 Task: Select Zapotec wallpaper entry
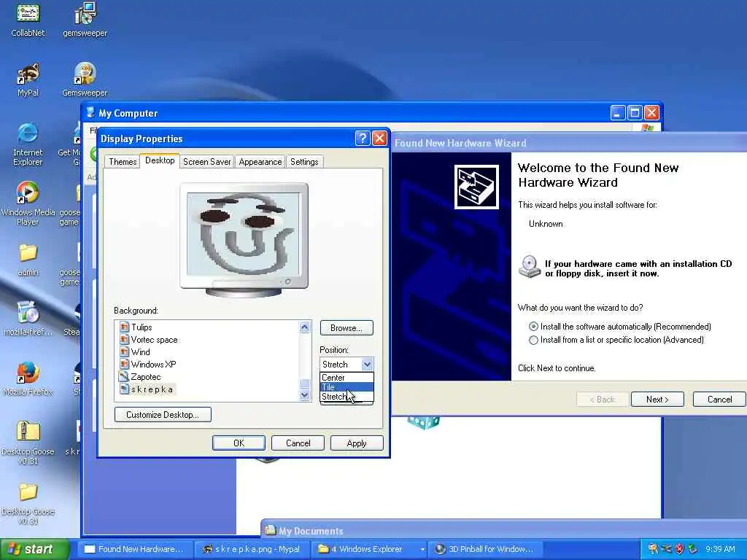tap(145, 377)
